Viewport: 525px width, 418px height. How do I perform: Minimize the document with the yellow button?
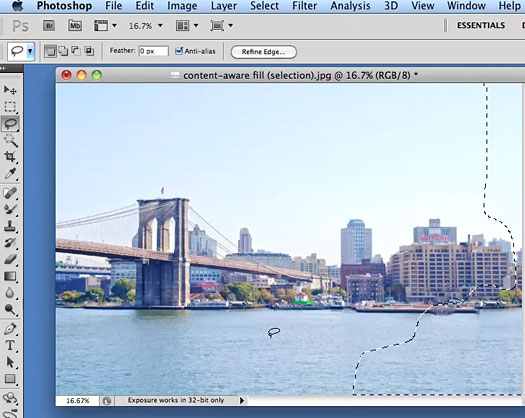(82, 75)
